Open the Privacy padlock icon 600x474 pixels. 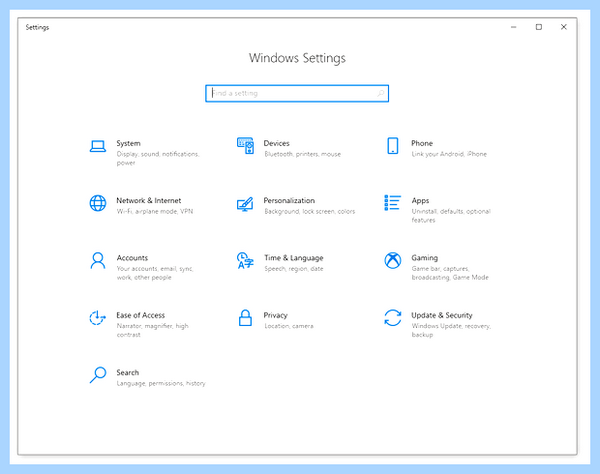click(245, 318)
